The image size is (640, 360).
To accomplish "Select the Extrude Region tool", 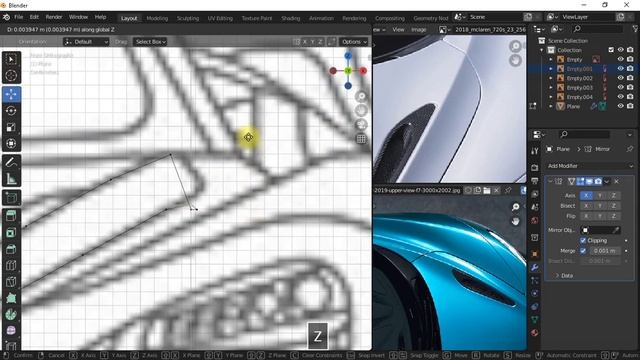I will click(x=11, y=216).
